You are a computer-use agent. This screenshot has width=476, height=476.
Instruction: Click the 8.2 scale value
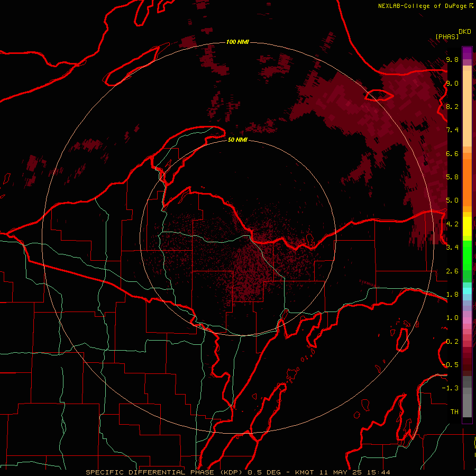click(x=452, y=106)
